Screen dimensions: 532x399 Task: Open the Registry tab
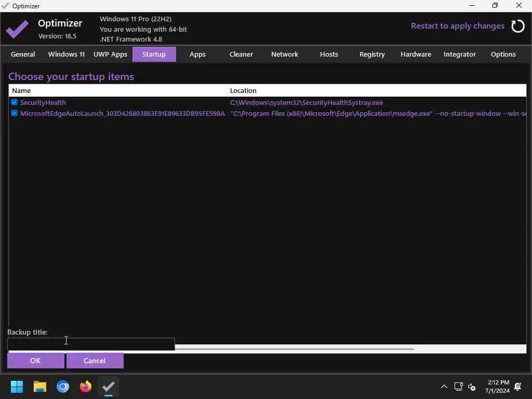(x=372, y=54)
